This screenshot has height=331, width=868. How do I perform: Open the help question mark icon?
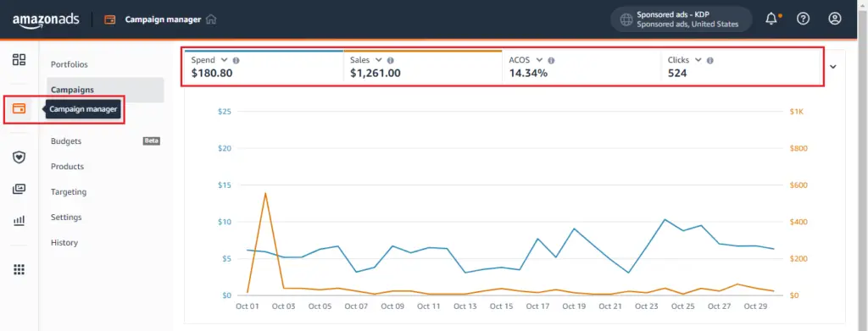click(803, 19)
